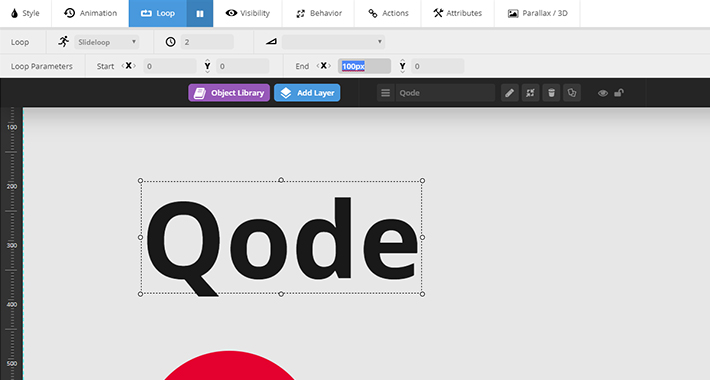Select the Qode text layer on canvas
Viewport: 710px width, 380px height.
click(x=281, y=237)
